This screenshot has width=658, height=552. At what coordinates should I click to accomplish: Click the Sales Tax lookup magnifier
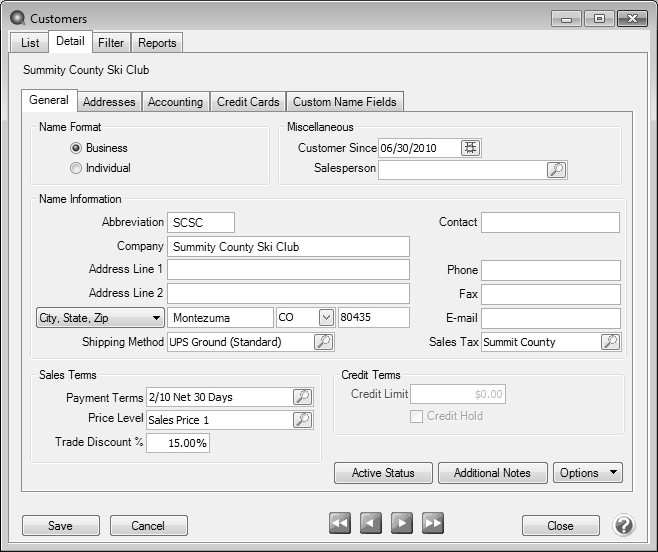pyautogui.click(x=610, y=342)
